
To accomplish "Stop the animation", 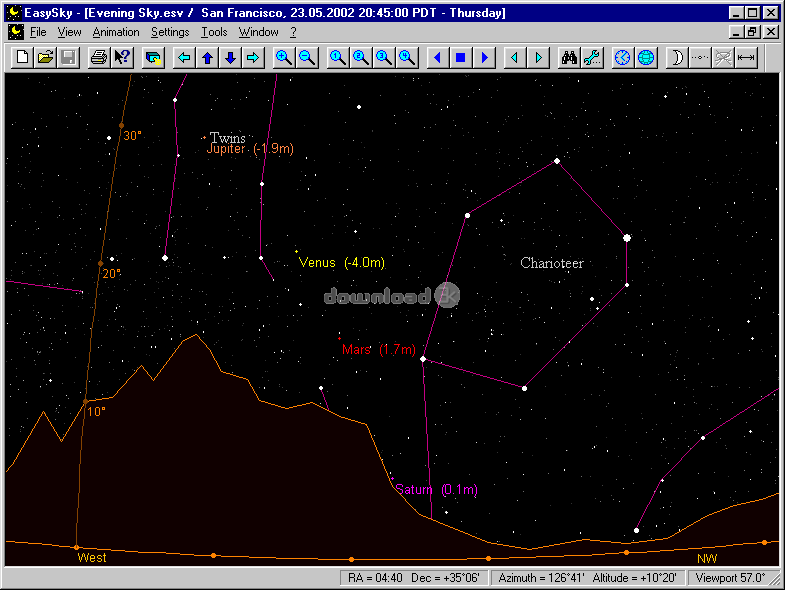I will pyautogui.click(x=461, y=58).
